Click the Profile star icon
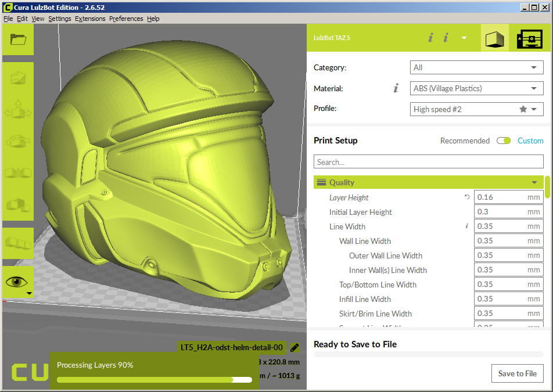Viewport: 553px width, 392px height. [x=523, y=109]
